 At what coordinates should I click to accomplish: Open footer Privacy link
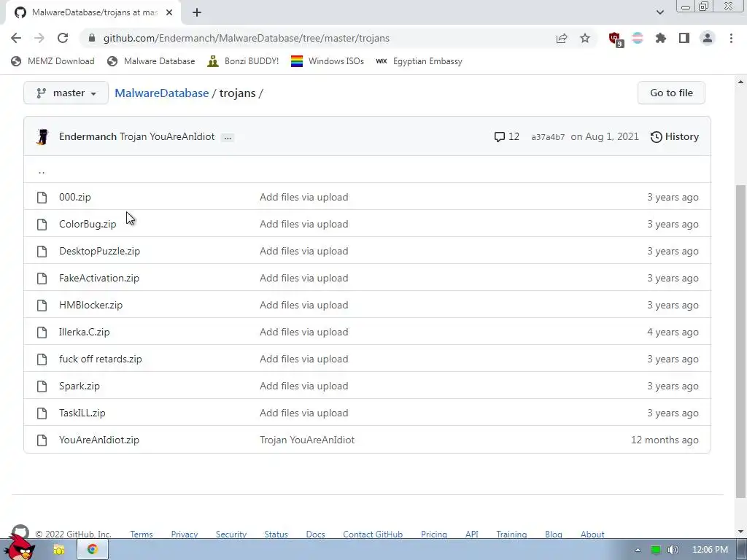(185, 534)
